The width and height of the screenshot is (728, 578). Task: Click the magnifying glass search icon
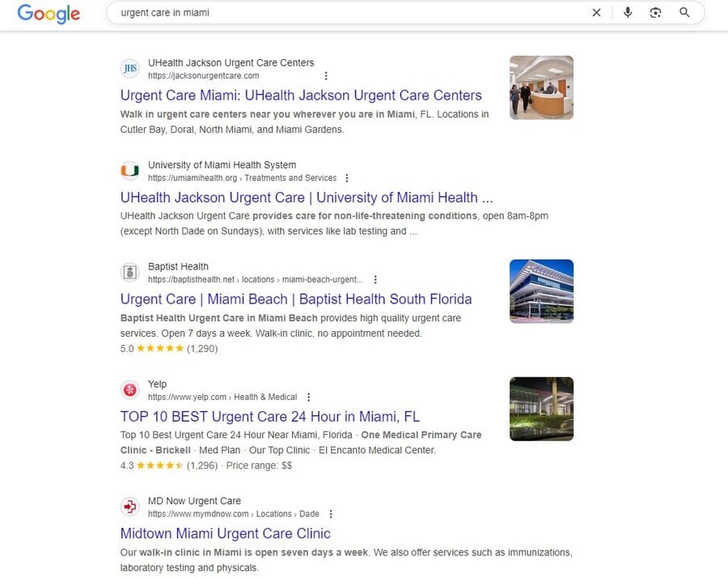point(684,12)
